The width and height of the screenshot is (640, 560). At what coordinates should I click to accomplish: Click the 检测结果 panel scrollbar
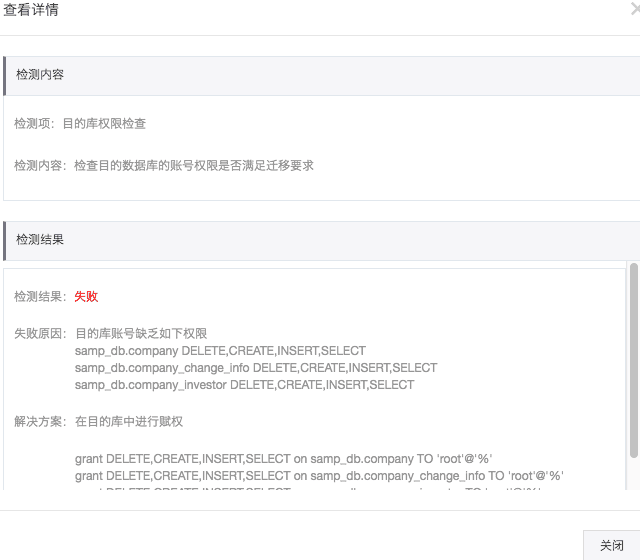click(x=633, y=360)
